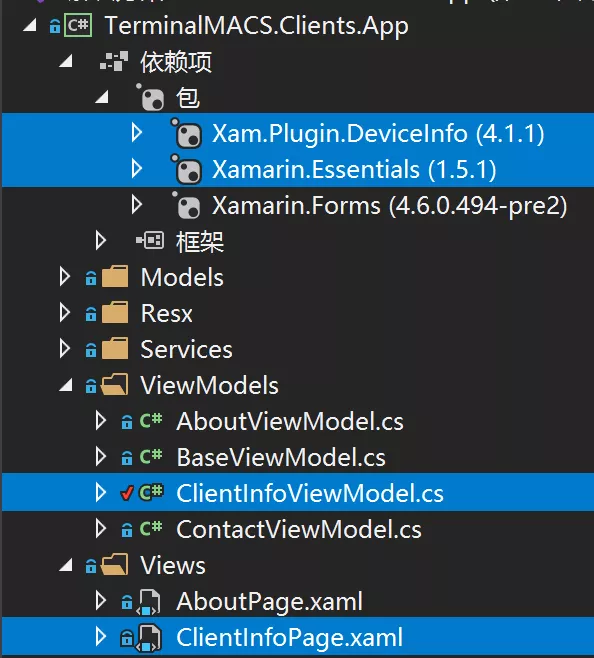Click the C# file icon of ContactViewModel.cs
The width and height of the screenshot is (594, 658).
point(151,528)
